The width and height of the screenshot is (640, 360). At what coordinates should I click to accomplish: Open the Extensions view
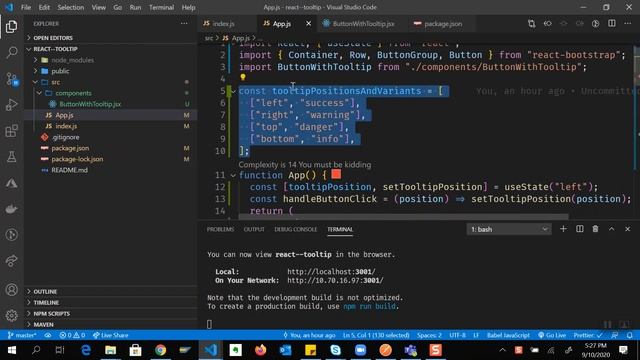11,131
